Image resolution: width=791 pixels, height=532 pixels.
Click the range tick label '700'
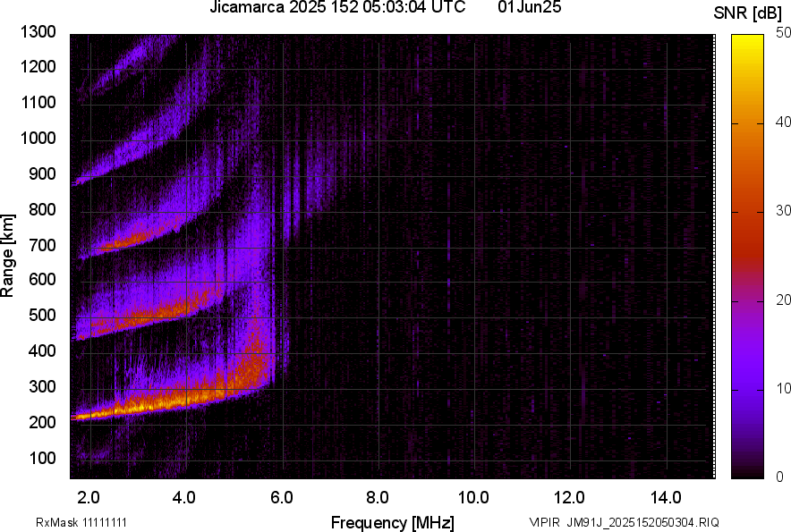(42, 245)
